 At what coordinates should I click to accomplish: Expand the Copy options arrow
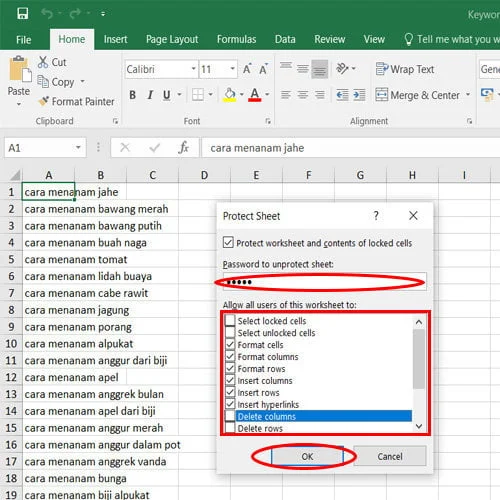[x=82, y=81]
